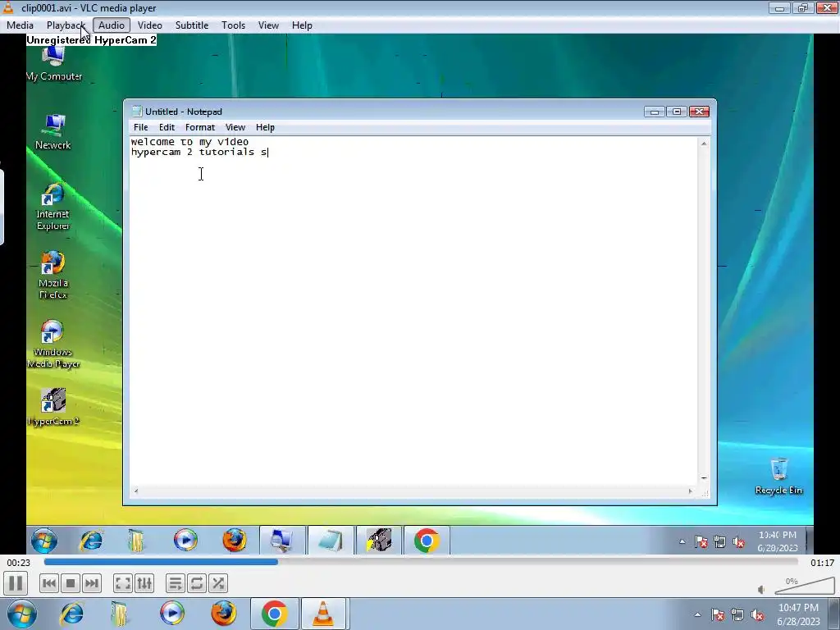Viewport: 840px width, 630px height.
Task: Mute VLC via speaker icon
Action: tap(761, 590)
